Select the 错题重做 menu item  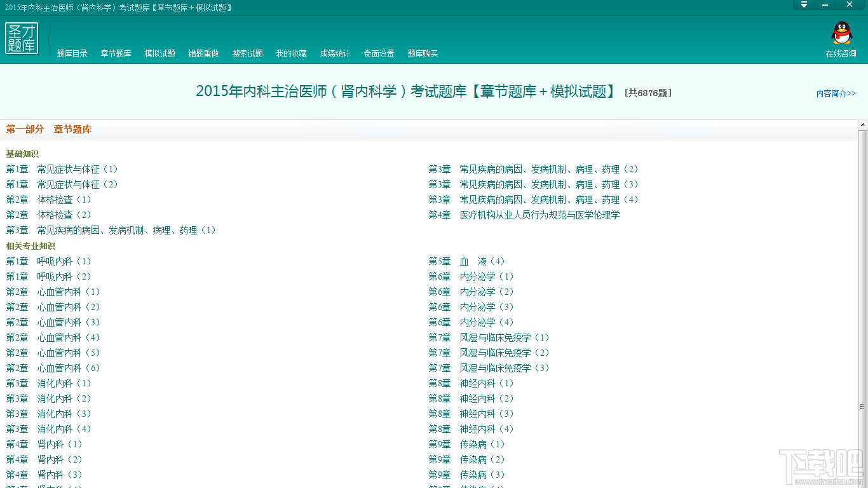click(x=204, y=53)
